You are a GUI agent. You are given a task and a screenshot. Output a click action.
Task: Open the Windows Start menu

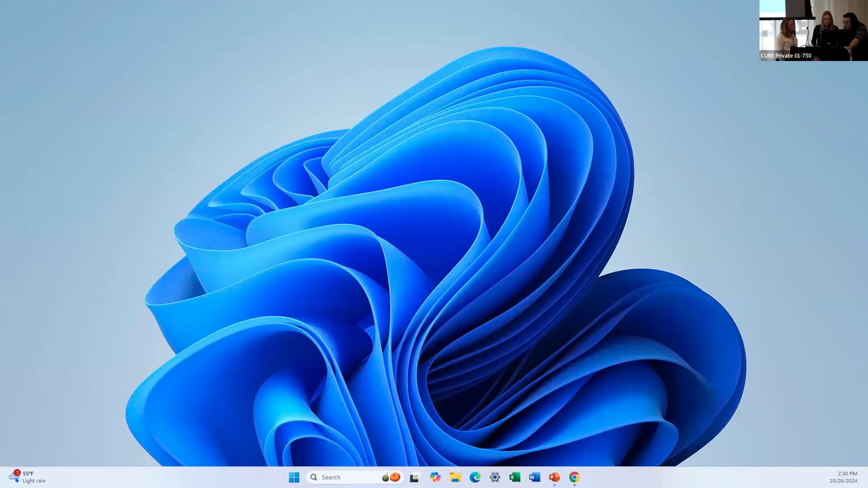tap(294, 477)
